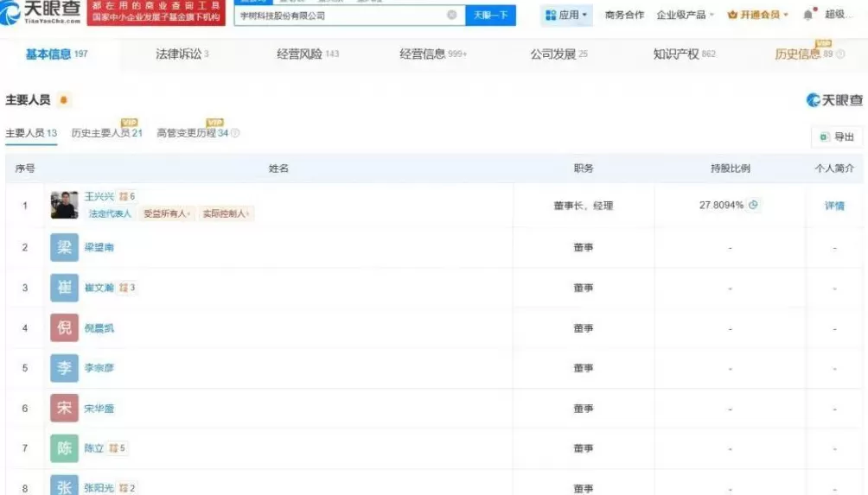Image resolution: width=868 pixels, height=495 pixels.
Task: Click the grid icon of the 应用 button
Action: [x=550, y=15]
